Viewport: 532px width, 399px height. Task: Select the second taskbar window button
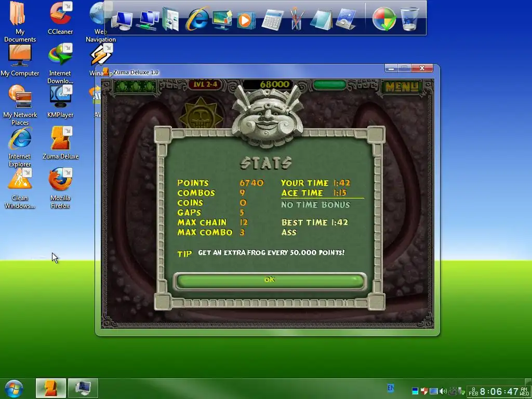(83, 388)
